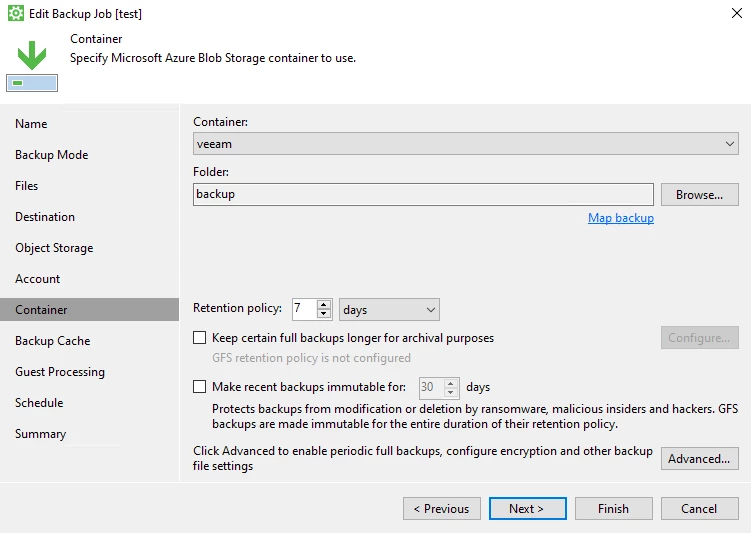Select the Guest Processing step
The image size is (751, 533).
(60, 372)
